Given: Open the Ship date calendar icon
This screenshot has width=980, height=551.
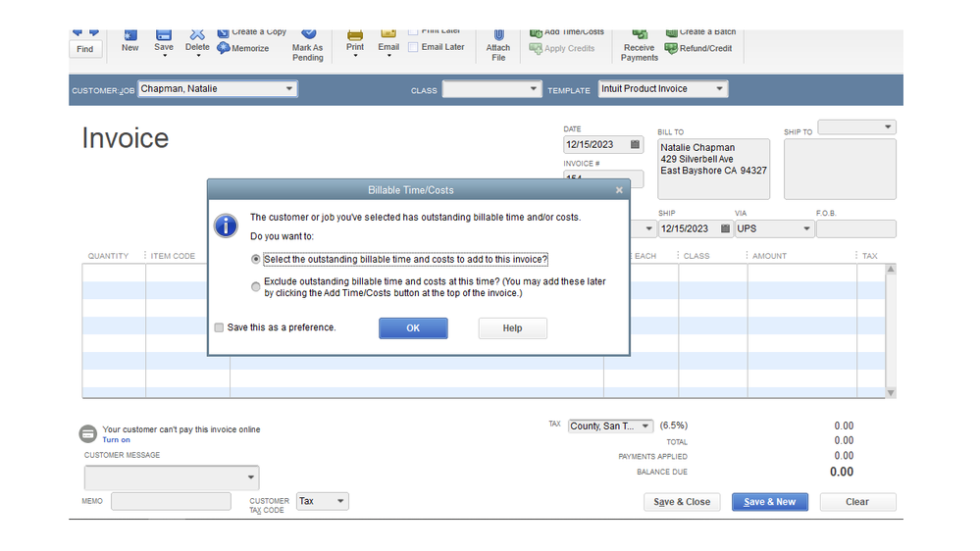Looking at the screenshot, I should pos(725,228).
